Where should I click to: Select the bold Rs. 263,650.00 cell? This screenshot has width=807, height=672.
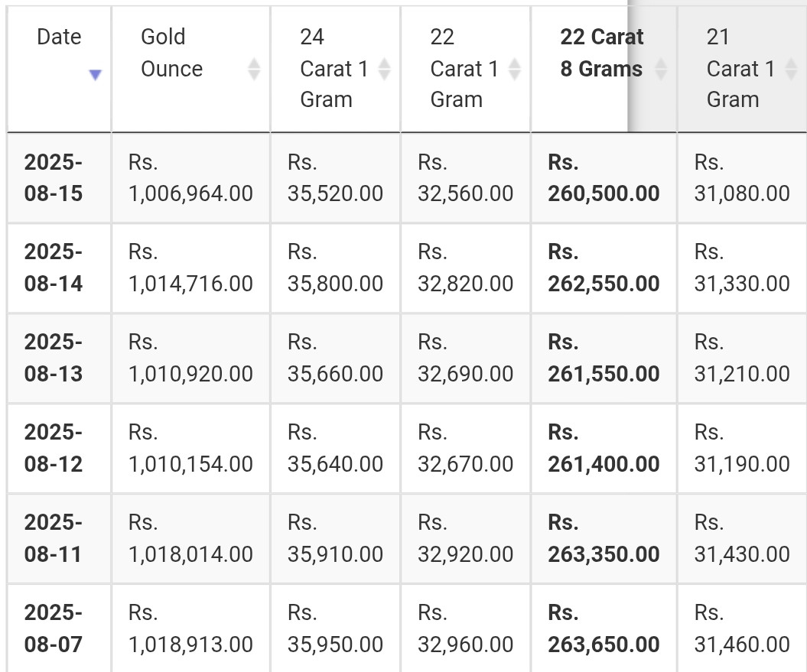[604, 628]
